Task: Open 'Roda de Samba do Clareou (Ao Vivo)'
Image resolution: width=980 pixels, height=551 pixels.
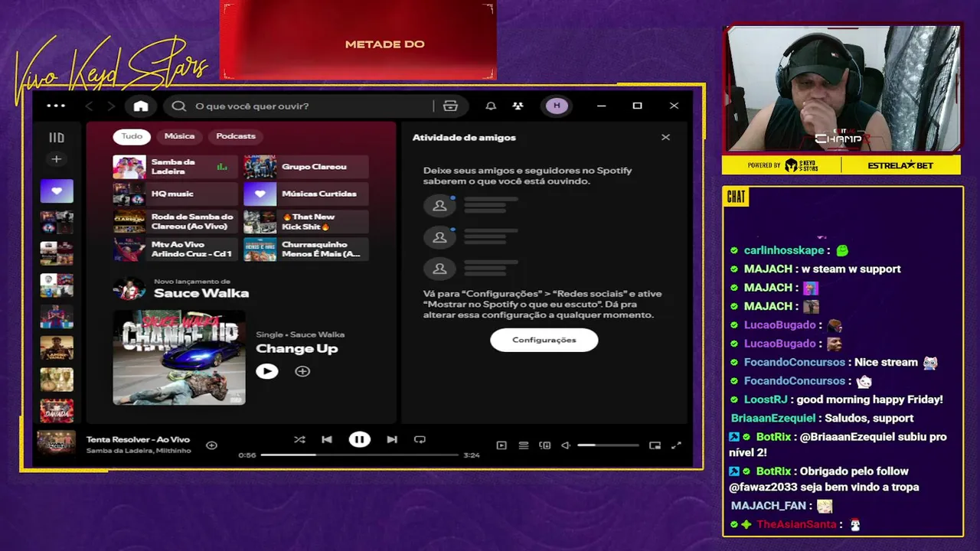Action: click(x=175, y=222)
